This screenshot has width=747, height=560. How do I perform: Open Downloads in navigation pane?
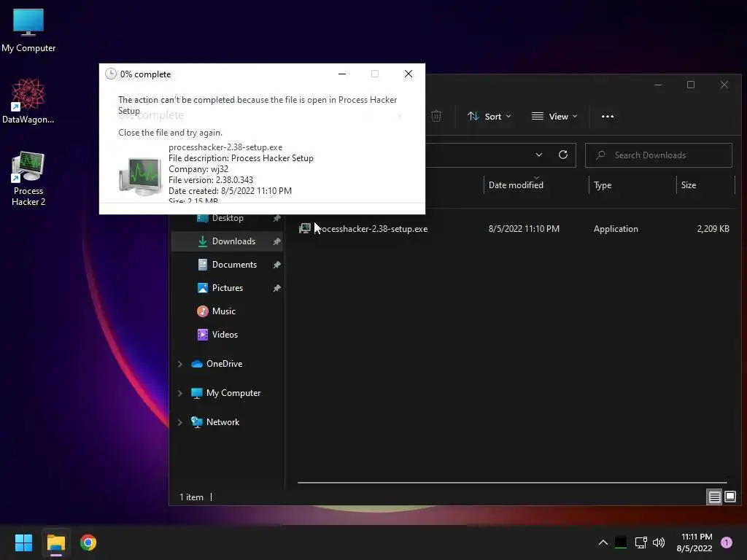[x=228, y=241]
